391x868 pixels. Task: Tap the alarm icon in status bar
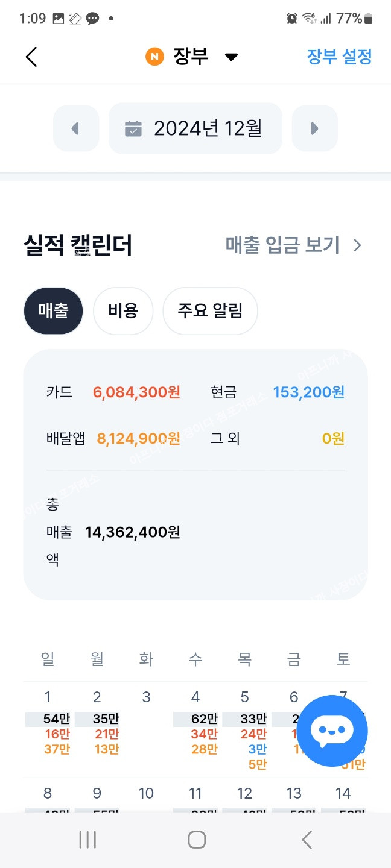(x=292, y=18)
